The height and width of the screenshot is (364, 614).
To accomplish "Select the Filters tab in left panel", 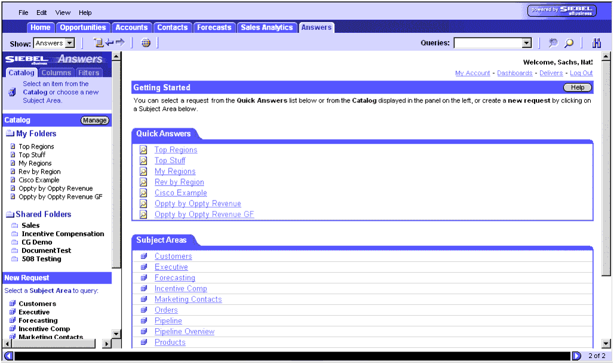I will (x=88, y=73).
